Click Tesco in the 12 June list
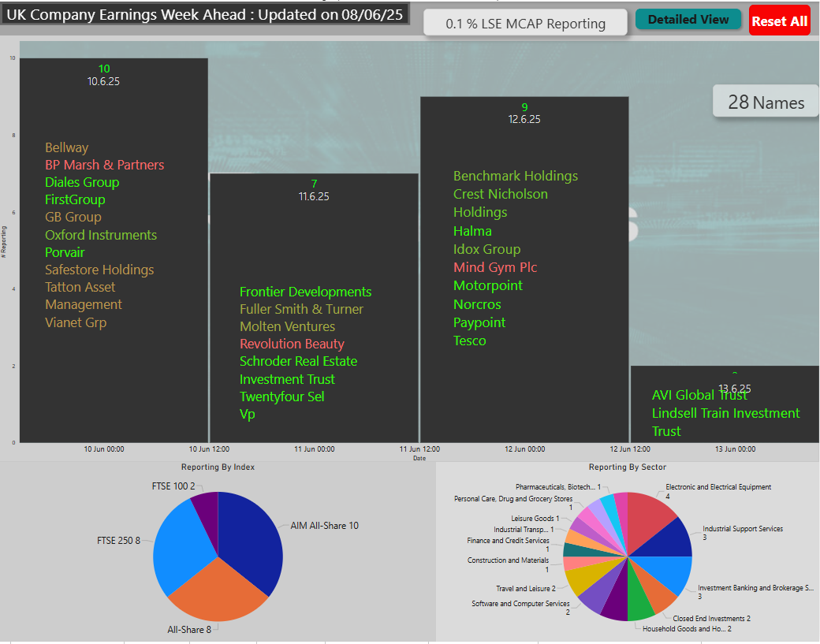The height and width of the screenshot is (644, 820). pyautogui.click(x=470, y=341)
